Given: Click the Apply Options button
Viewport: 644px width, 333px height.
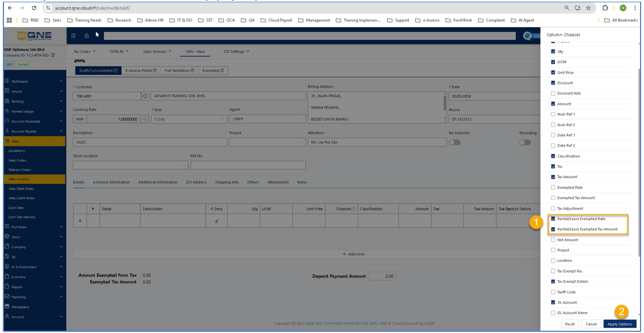Looking at the screenshot, I should pyautogui.click(x=619, y=324).
